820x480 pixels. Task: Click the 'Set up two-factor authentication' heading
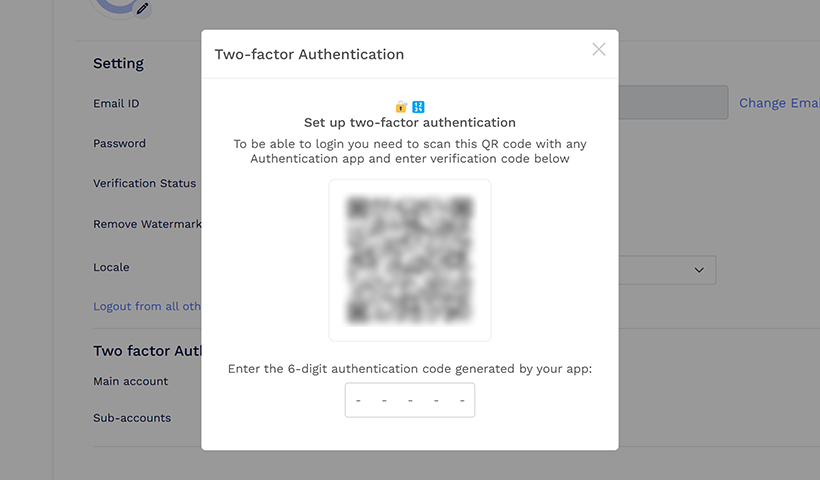(x=409, y=123)
